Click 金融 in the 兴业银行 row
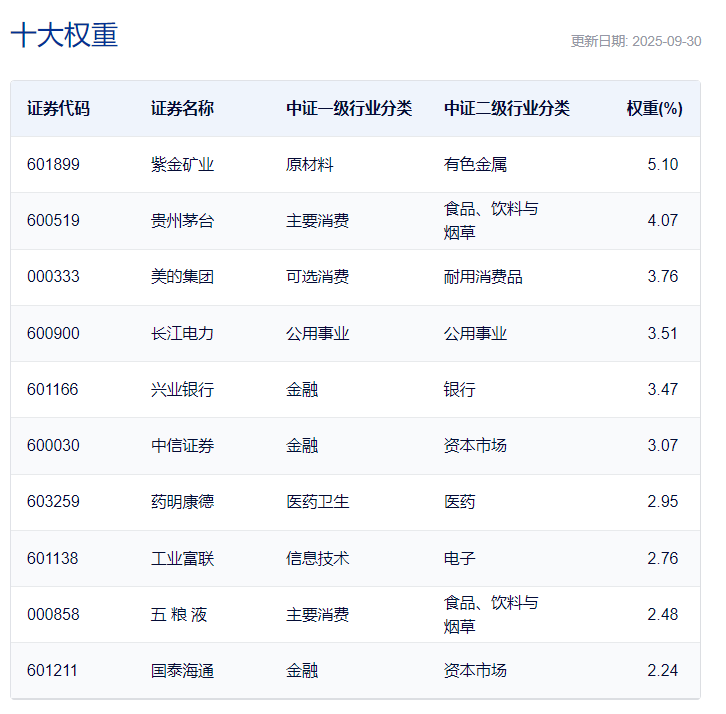The width and height of the screenshot is (726, 714). 302,389
